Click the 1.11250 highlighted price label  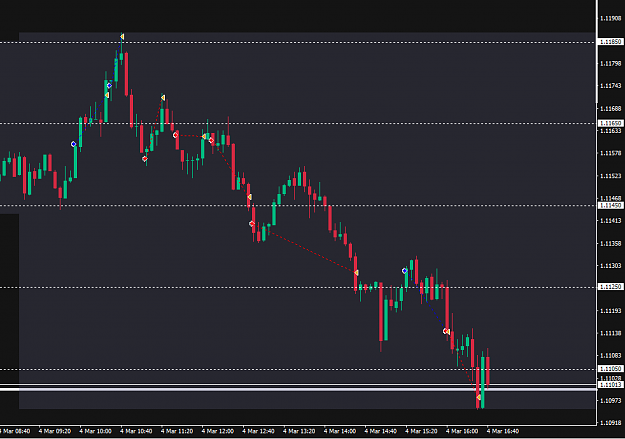click(x=611, y=287)
